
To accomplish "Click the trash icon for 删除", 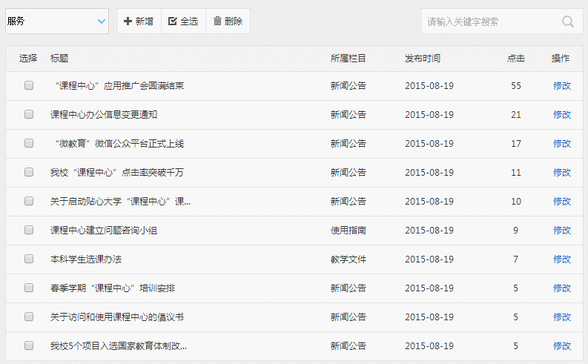I will [x=217, y=21].
